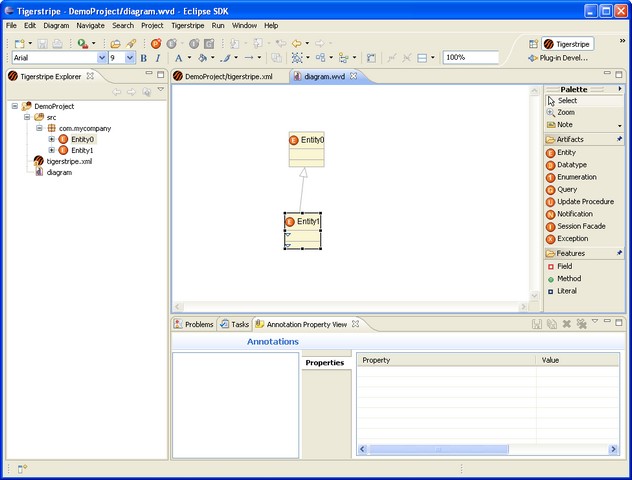632x480 pixels.
Task: Open the Tigerstripe menu
Action: click(187, 25)
